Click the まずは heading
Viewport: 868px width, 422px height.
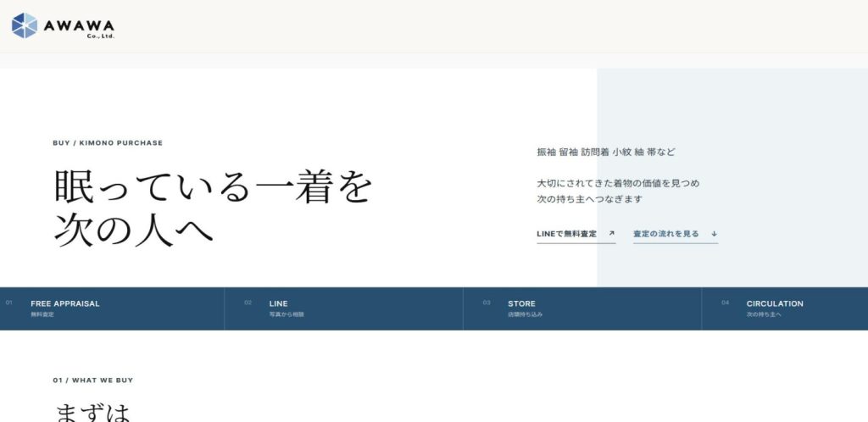(93, 413)
